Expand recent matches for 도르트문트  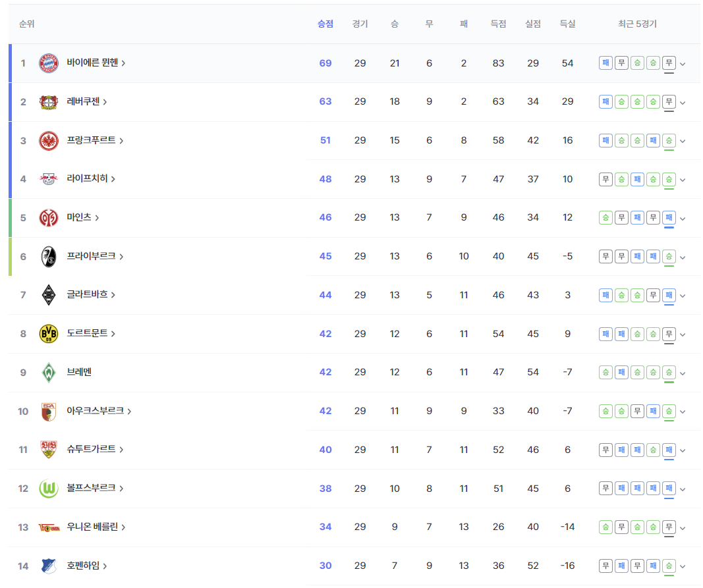683,334
